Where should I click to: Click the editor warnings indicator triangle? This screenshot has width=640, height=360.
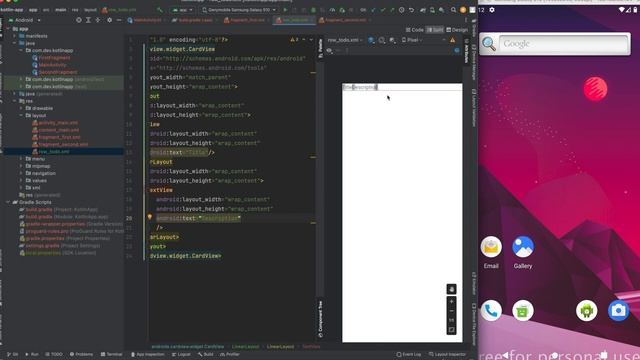(294, 40)
